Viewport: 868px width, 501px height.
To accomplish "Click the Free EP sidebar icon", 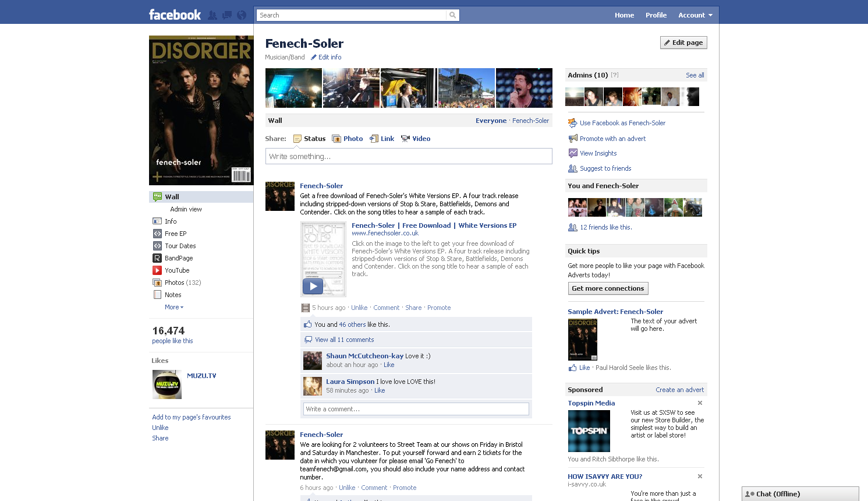I will [157, 234].
